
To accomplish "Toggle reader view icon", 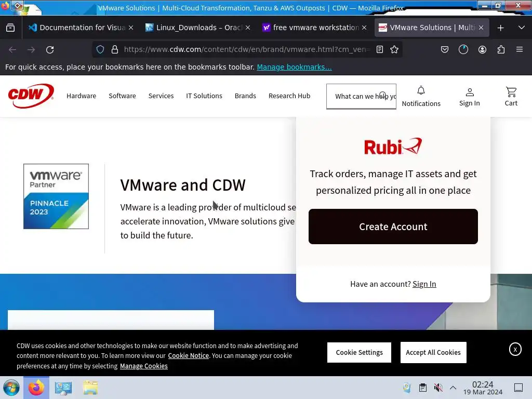I will pos(380,49).
